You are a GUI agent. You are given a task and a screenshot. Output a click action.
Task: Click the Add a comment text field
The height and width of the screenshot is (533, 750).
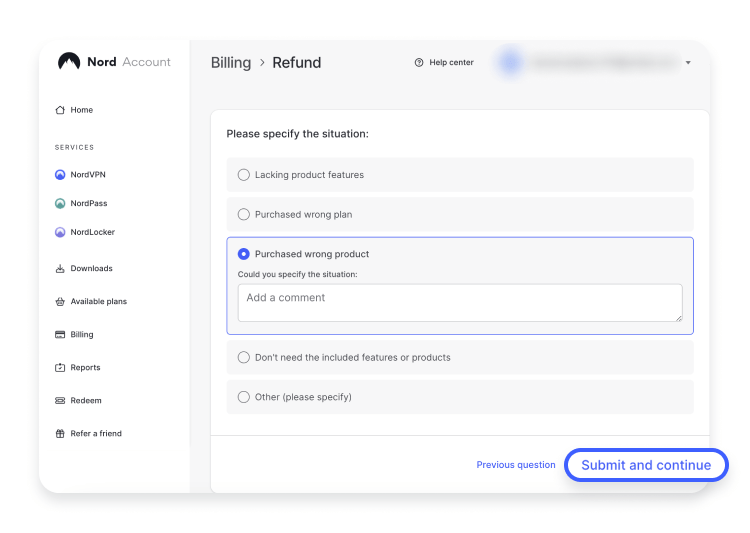click(x=460, y=303)
